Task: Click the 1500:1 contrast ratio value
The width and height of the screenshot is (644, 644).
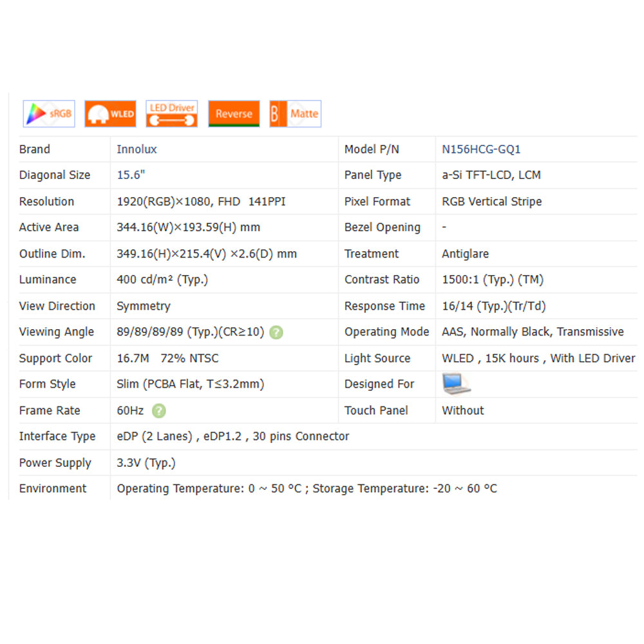Action: (493, 280)
